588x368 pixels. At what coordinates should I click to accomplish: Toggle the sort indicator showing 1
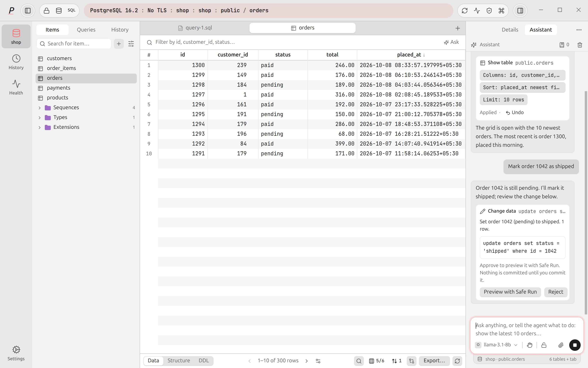(397, 361)
